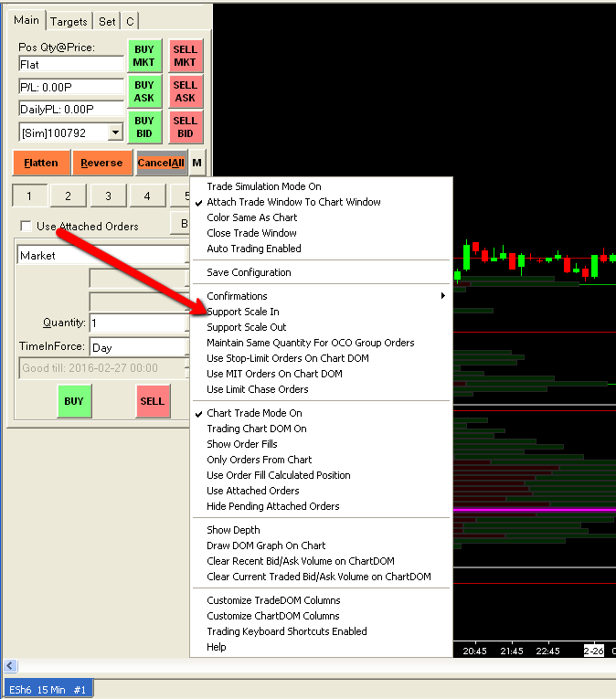Toggle Trading Keyboard Shortcuts Enabled

[321, 631]
